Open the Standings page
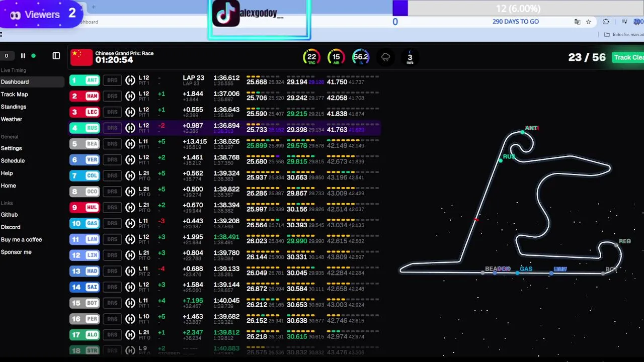 pos(14,107)
